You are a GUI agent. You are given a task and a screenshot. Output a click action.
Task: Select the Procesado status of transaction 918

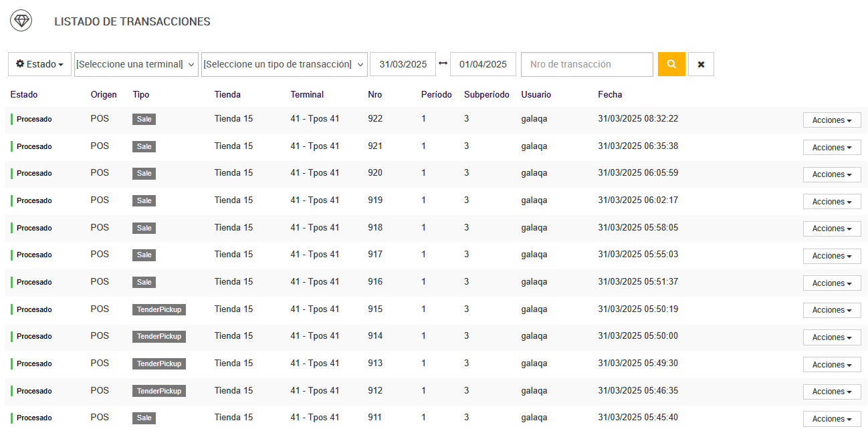pyautogui.click(x=34, y=228)
